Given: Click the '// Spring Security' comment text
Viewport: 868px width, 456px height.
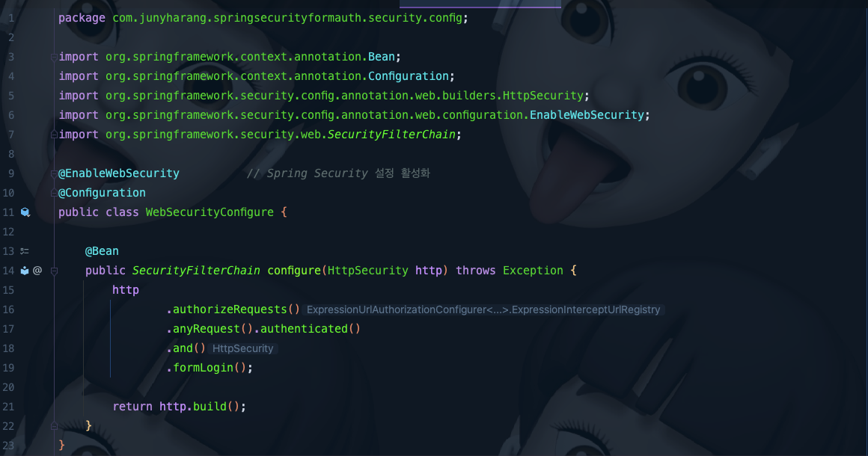Looking at the screenshot, I should coord(308,173).
